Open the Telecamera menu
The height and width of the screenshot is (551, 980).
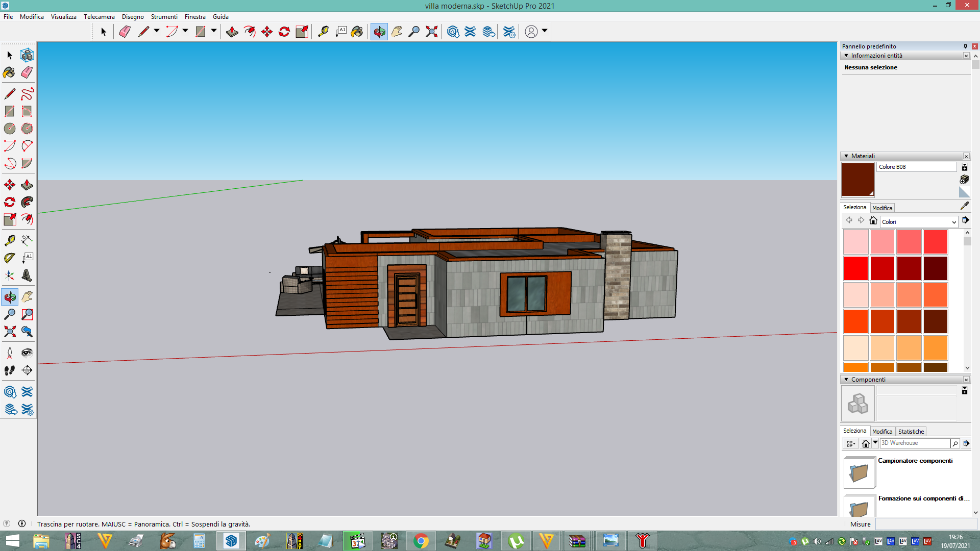[x=99, y=17]
